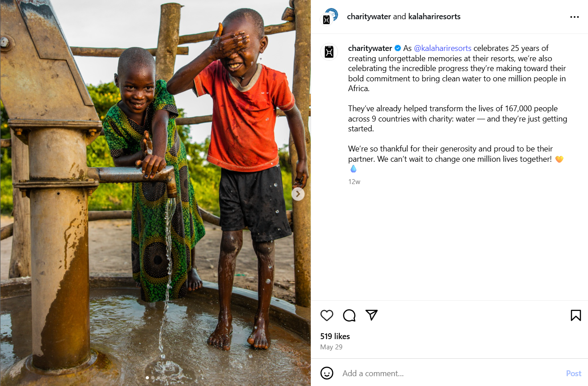The image size is (588, 386).
Task: Click the charitywater avatar beside the caption
Action: [329, 52]
